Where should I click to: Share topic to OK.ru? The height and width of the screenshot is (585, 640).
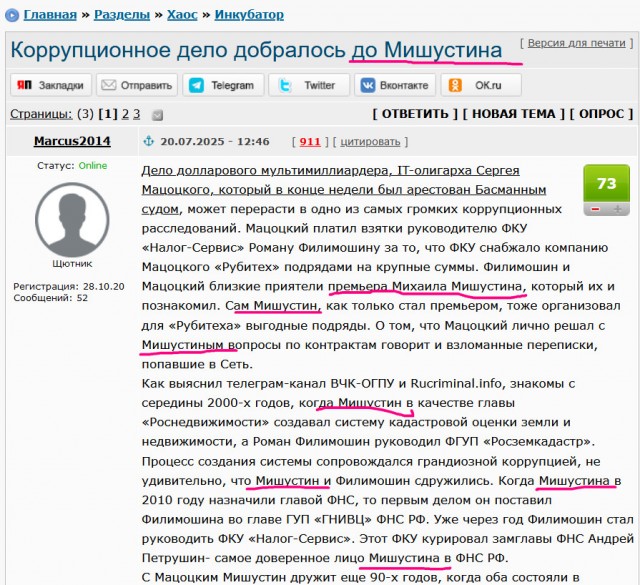tap(481, 85)
